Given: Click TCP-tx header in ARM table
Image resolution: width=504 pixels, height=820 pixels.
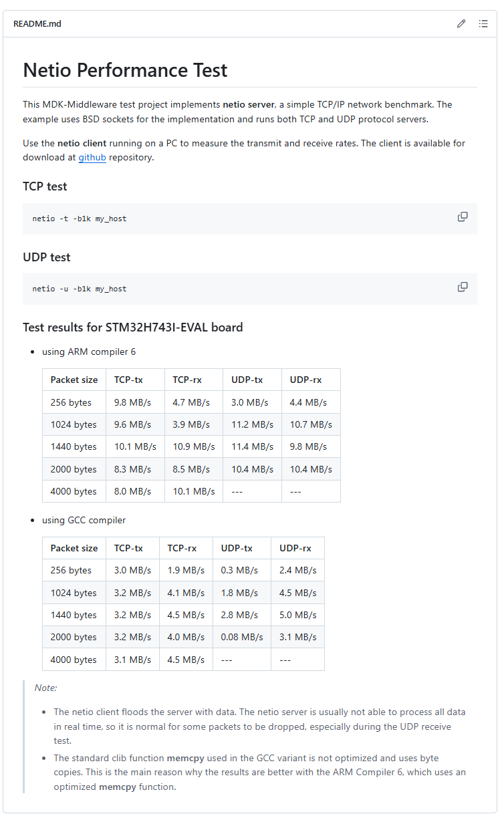Looking at the screenshot, I should (x=136, y=380).
